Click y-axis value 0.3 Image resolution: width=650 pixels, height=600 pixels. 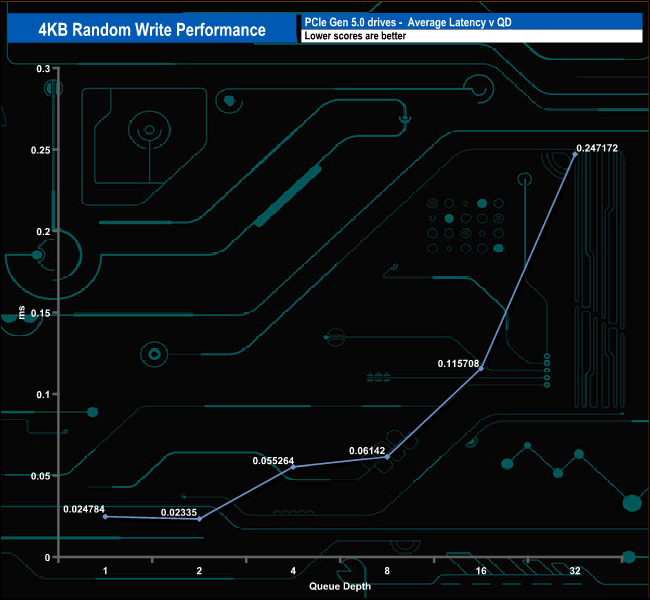tap(43, 69)
